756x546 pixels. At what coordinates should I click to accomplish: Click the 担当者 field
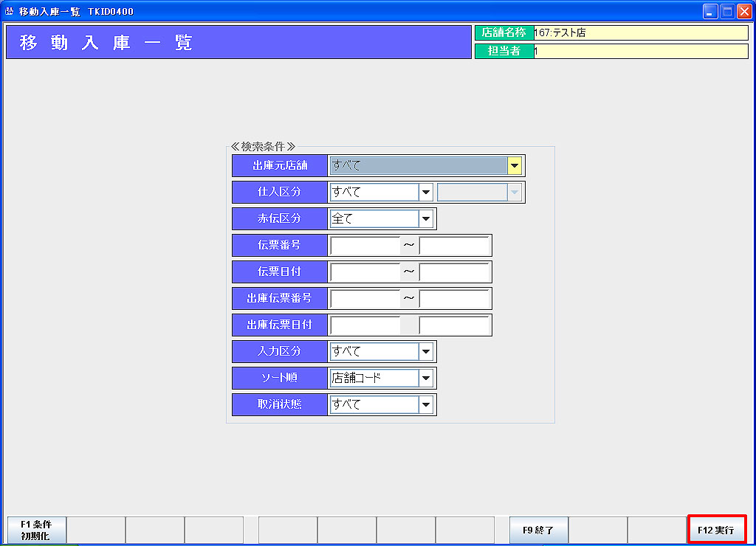639,52
